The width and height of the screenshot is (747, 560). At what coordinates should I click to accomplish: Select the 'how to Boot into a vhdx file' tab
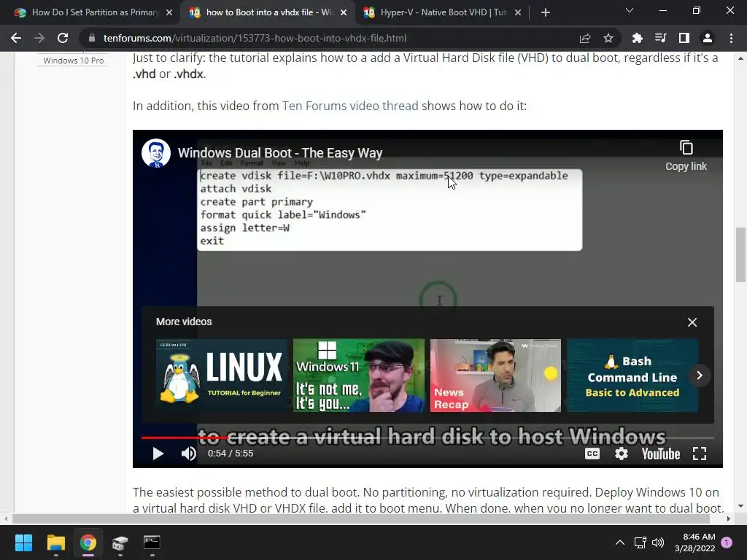tap(267, 12)
